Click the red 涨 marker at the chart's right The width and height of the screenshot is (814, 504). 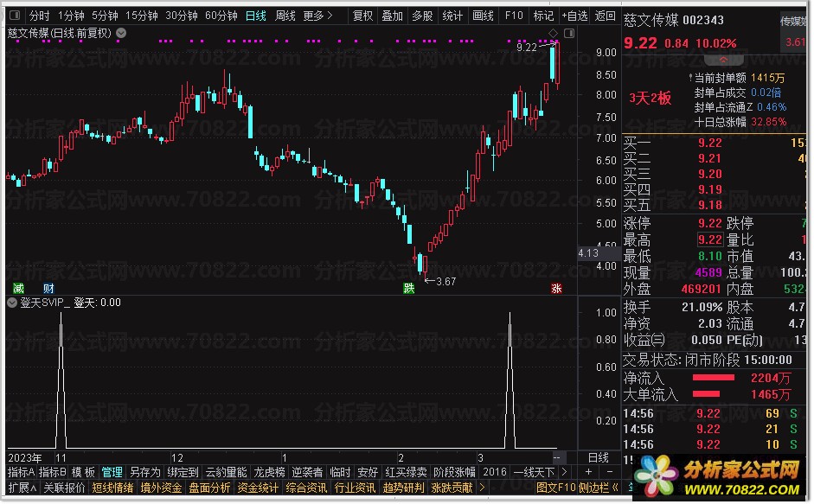(x=556, y=289)
